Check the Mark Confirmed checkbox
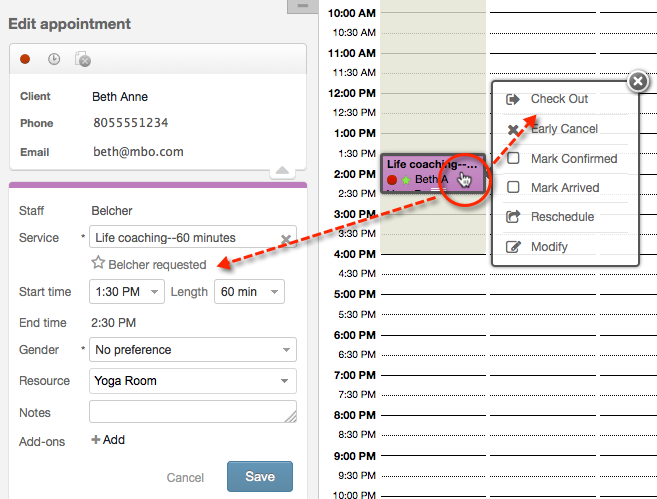Screen dimensions: 657x499 coord(513,159)
